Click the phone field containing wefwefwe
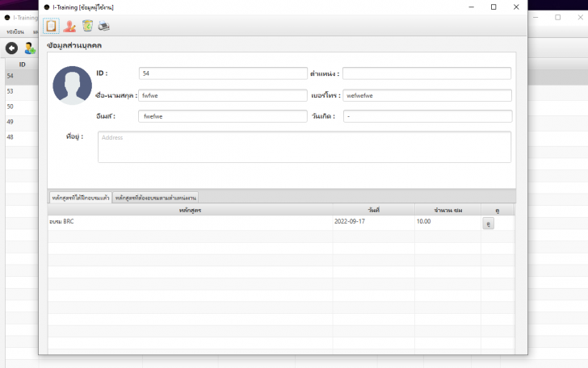 (427, 95)
